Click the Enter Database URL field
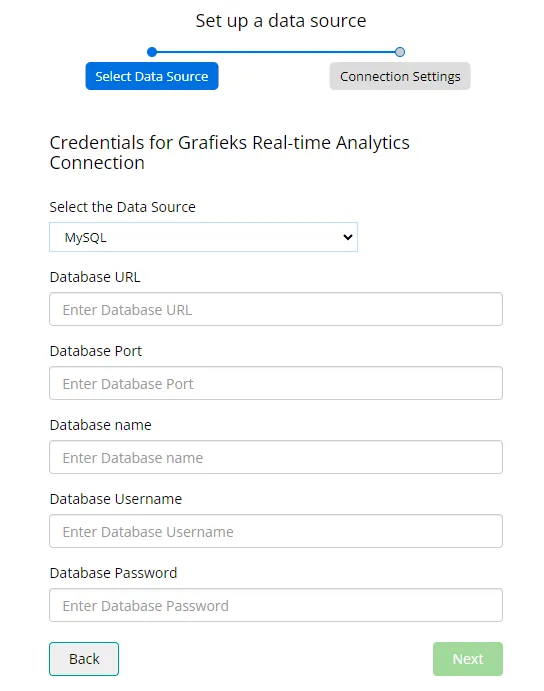This screenshot has width=544, height=691. 276,309
